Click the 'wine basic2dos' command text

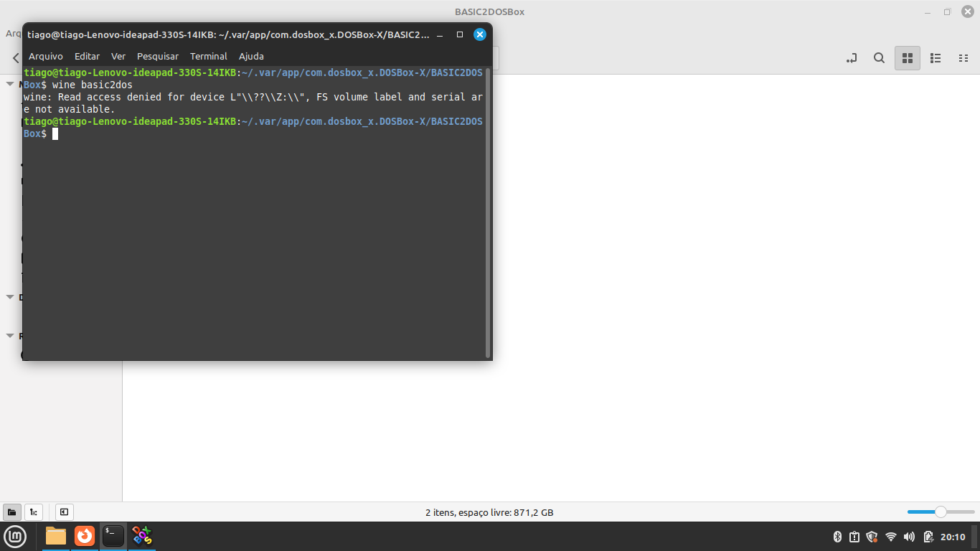click(93, 85)
